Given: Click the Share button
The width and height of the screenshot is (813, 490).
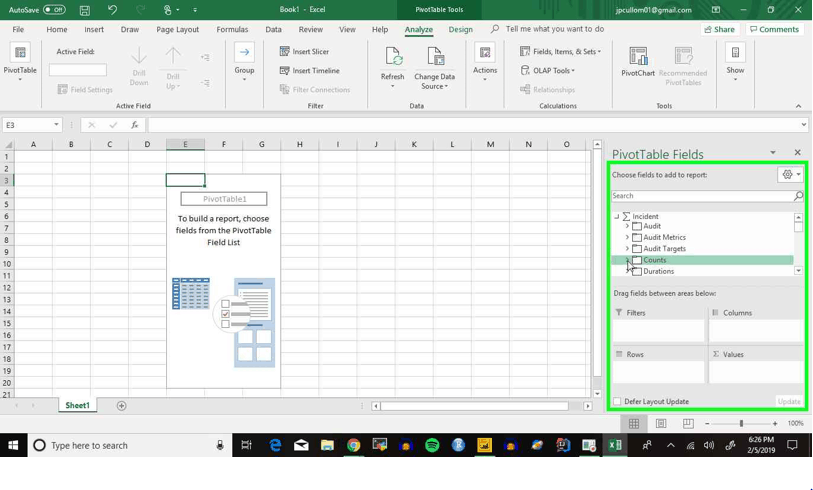Looking at the screenshot, I should tap(720, 30).
